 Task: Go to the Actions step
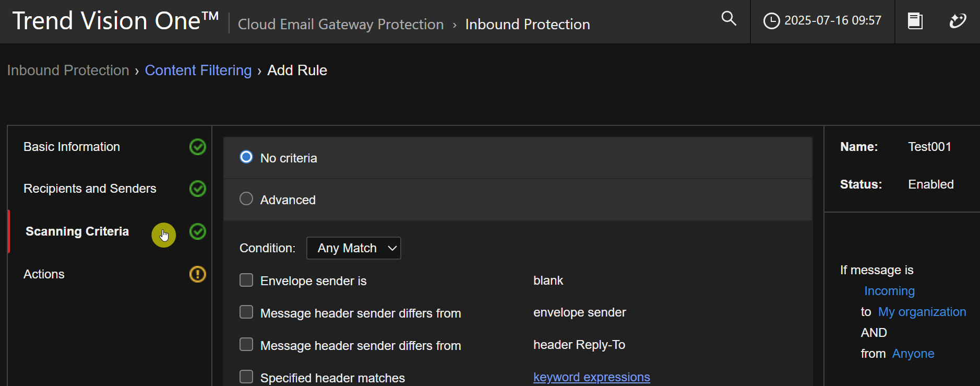(x=44, y=274)
